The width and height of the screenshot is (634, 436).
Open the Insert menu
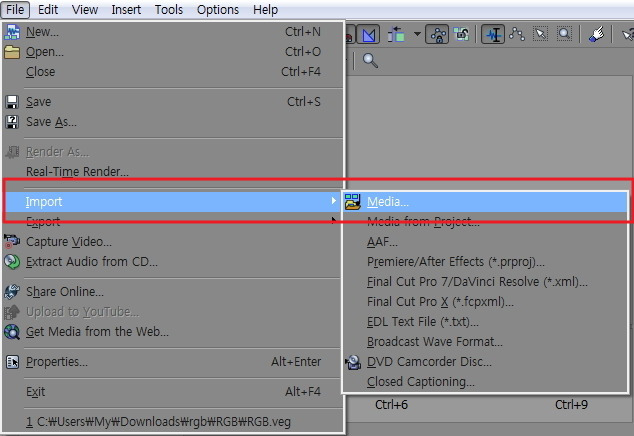[x=126, y=9]
